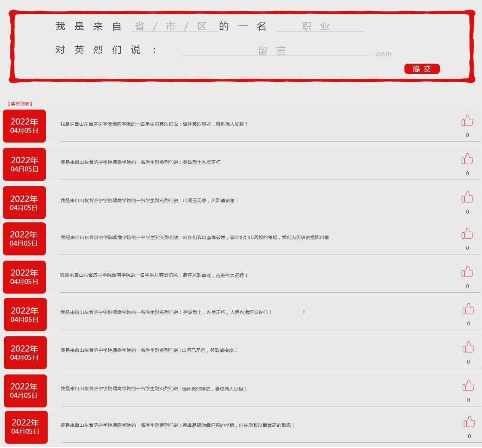Click the 对英烈们说： form label
The width and height of the screenshot is (482, 448).
(x=106, y=50)
